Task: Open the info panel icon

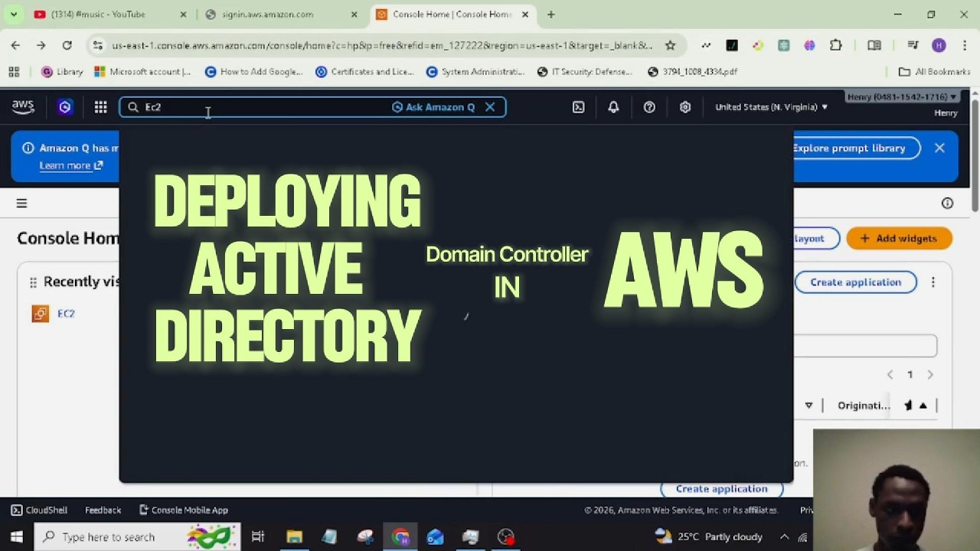Action: point(947,203)
